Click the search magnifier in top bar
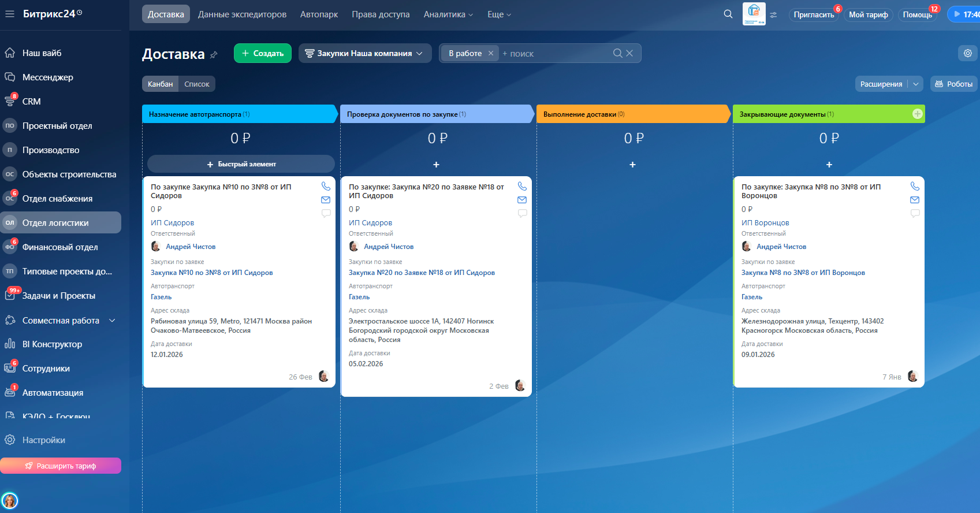This screenshot has width=980, height=513. (728, 14)
